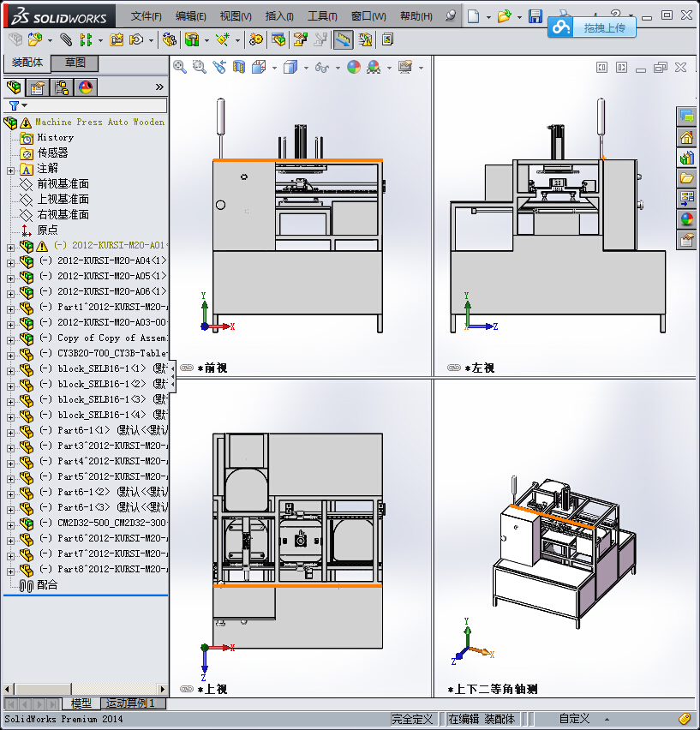Viewport: 700px width, 730px height.
Task: Click the Linear Component Pattern icon
Action: point(86,40)
